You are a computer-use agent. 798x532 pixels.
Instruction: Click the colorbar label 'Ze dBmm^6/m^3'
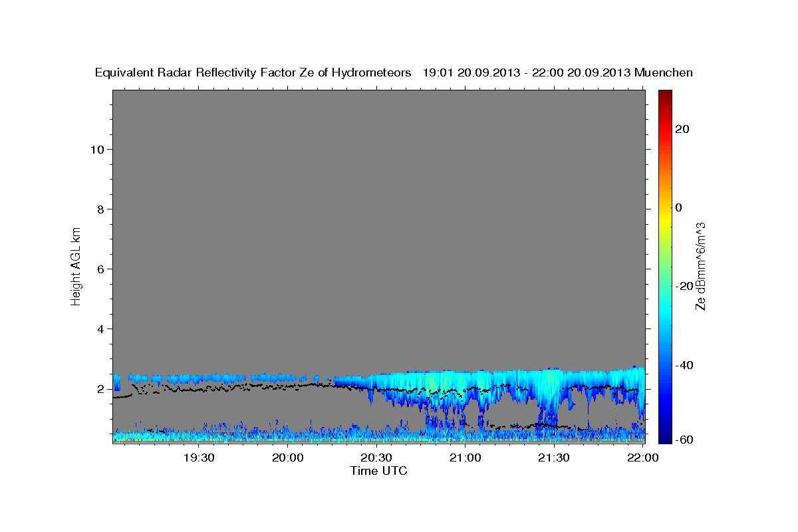(x=700, y=266)
